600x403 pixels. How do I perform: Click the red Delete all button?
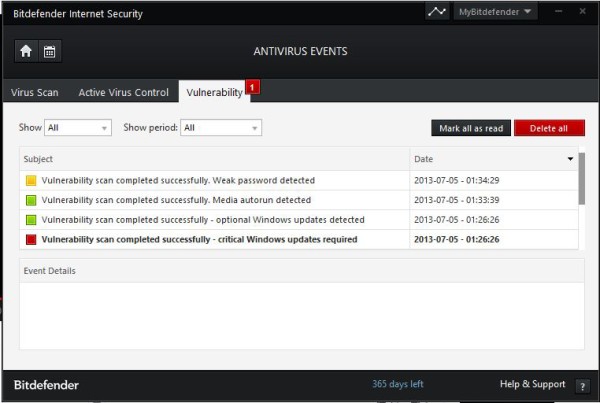[x=549, y=128]
